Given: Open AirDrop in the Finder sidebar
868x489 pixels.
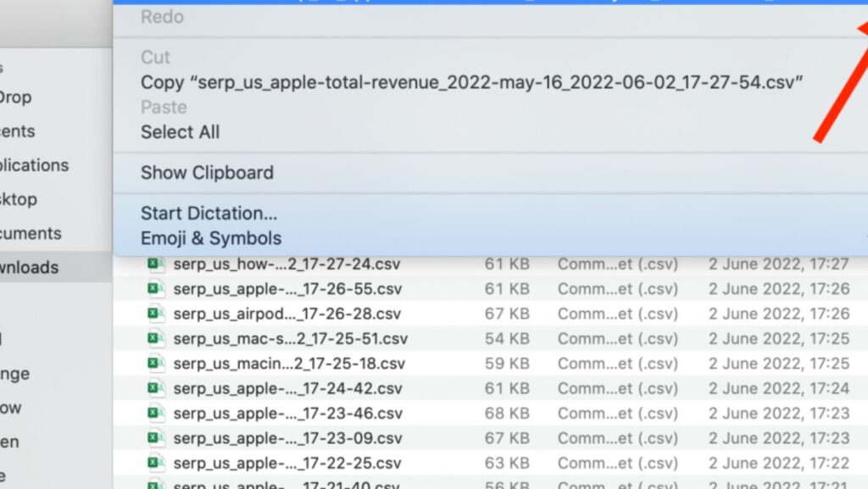Looking at the screenshot, I should click(x=15, y=97).
